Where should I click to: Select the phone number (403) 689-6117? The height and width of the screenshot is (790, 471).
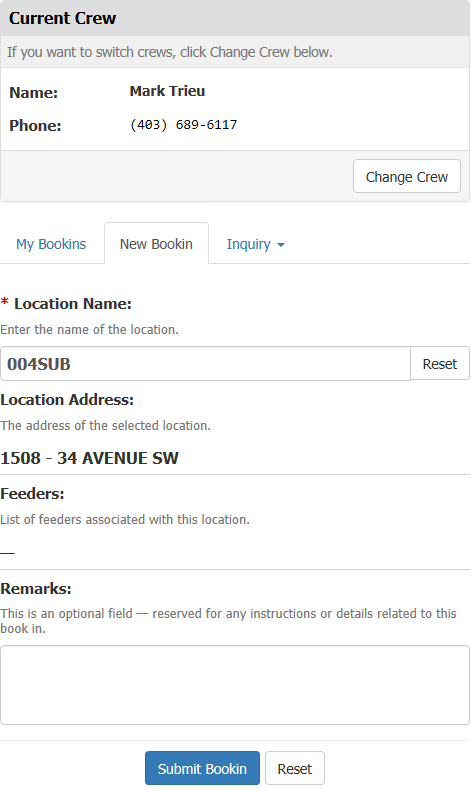pos(183,124)
